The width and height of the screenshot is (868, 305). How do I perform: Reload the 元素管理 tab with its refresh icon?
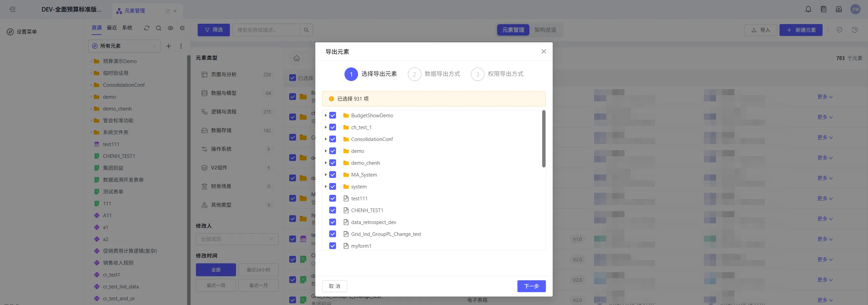[x=167, y=11]
